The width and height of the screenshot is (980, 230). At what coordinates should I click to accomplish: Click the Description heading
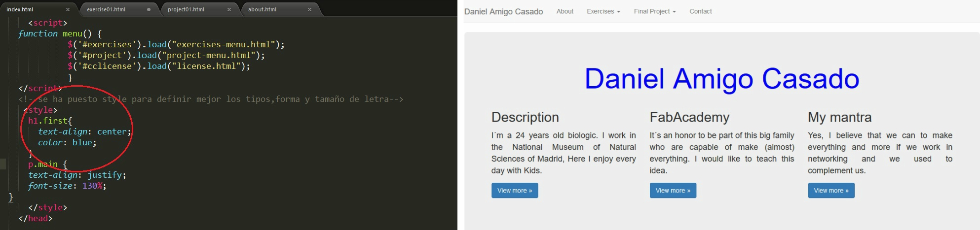pyautogui.click(x=525, y=117)
